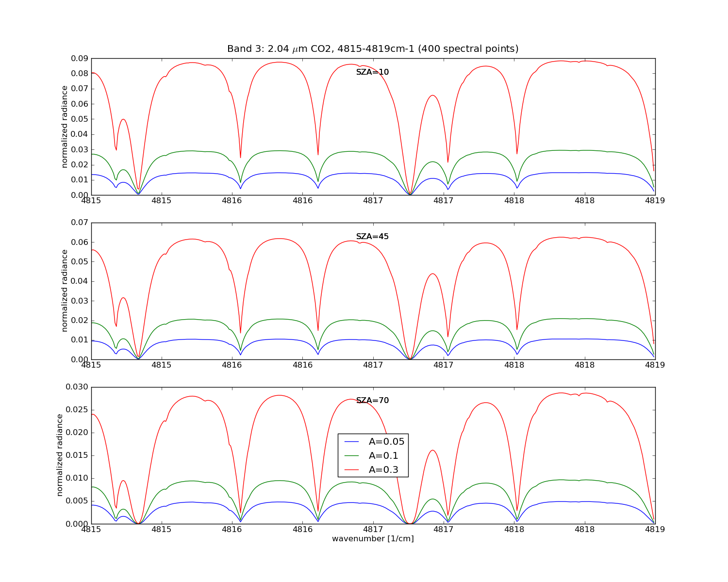Pick the blue line sample in the legend

(351, 442)
